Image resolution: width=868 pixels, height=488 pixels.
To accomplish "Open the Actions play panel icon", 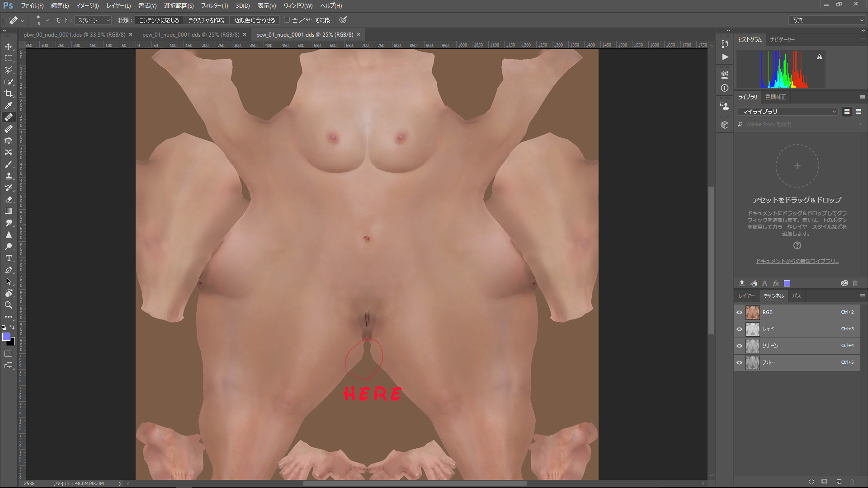I will click(x=725, y=57).
